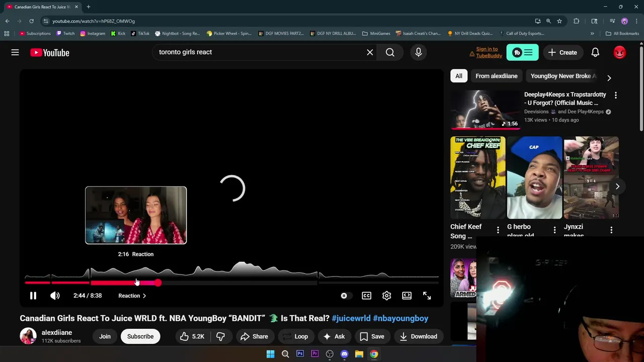644x362 pixels.
Task: Open YouTube notifications bell
Action: click(x=595, y=52)
